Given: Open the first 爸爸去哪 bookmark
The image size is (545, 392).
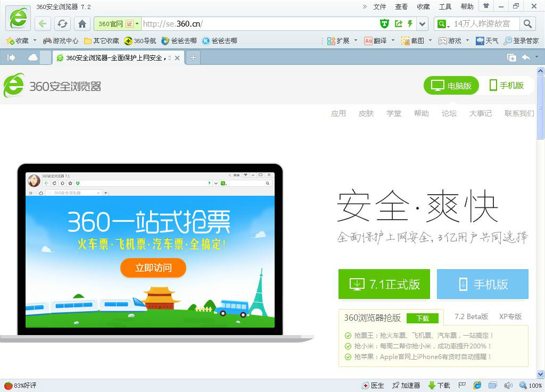Looking at the screenshot, I should [x=179, y=40].
